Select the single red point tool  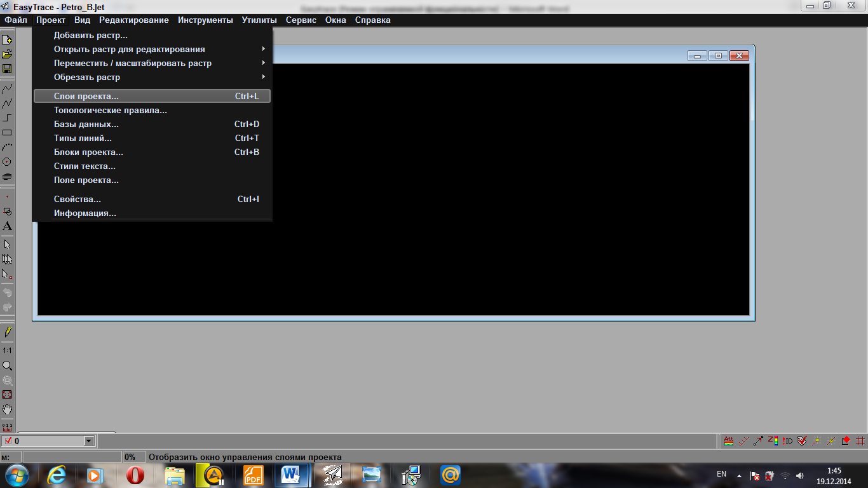pos(7,197)
